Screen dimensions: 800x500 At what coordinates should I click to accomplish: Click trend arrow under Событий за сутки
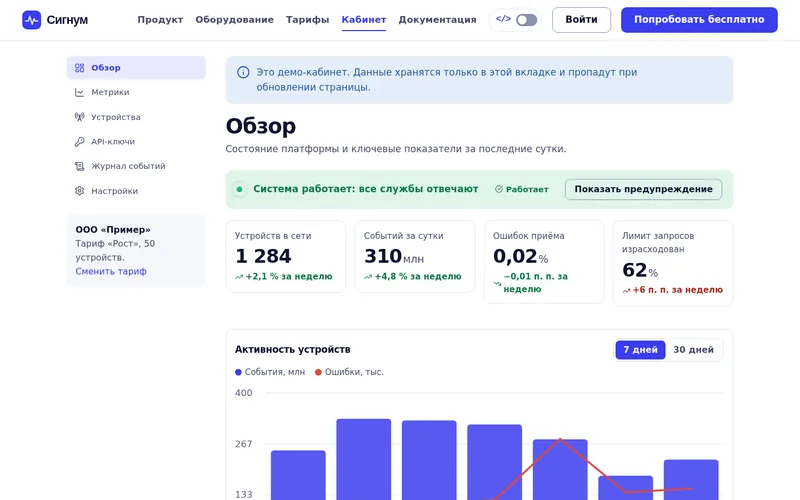coord(368,277)
